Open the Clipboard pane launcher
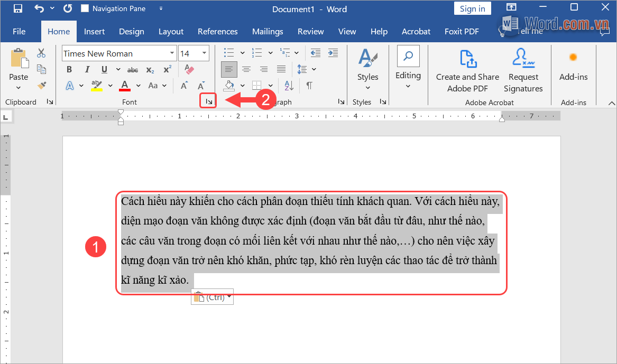Image resolution: width=617 pixels, height=364 pixels. click(50, 102)
